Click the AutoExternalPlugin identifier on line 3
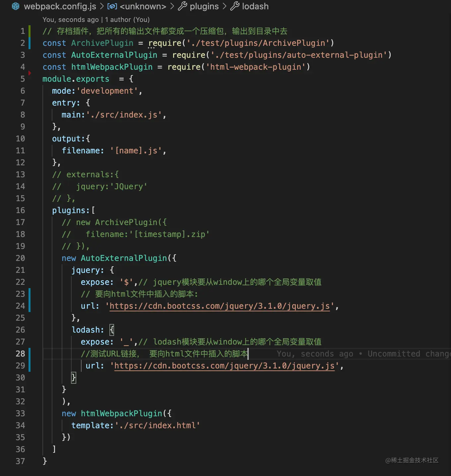451x476 pixels. 114,55
